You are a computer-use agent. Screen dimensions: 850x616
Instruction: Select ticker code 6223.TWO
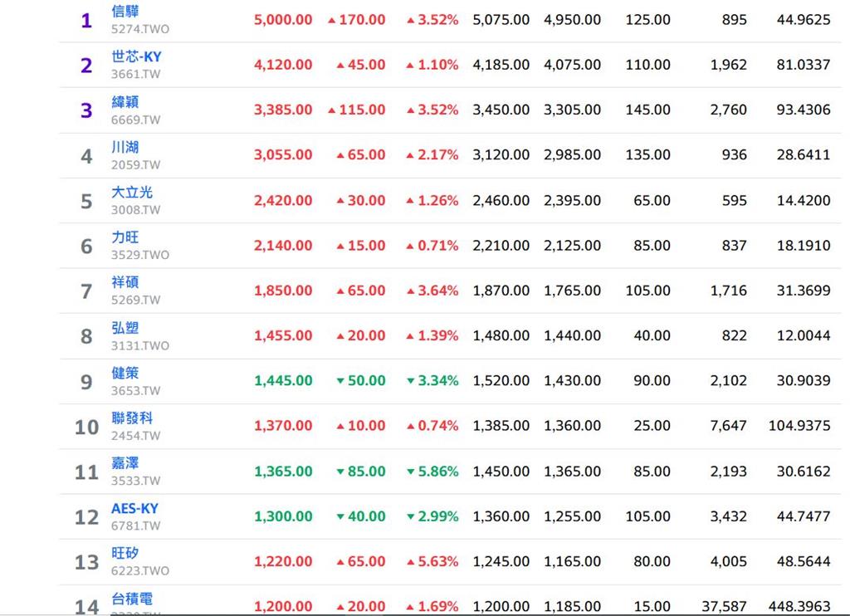pyautogui.click(x=140, y=570)
